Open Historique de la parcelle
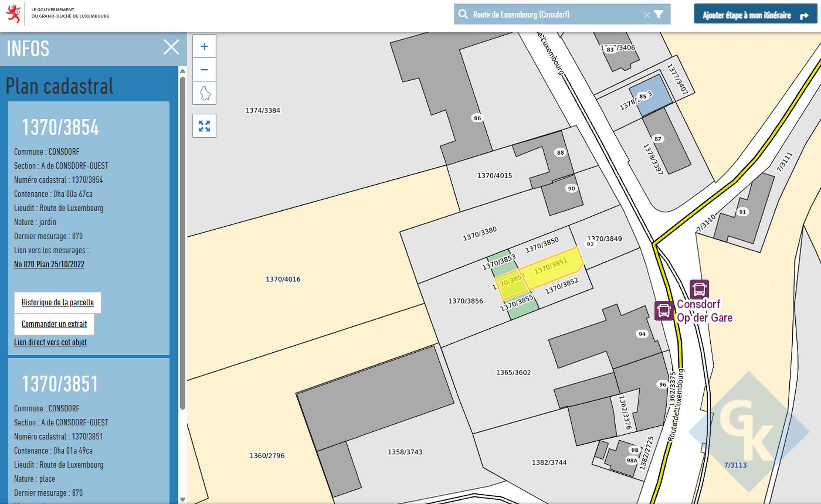This screenshot has height=504, width=821. click(58, 303)
